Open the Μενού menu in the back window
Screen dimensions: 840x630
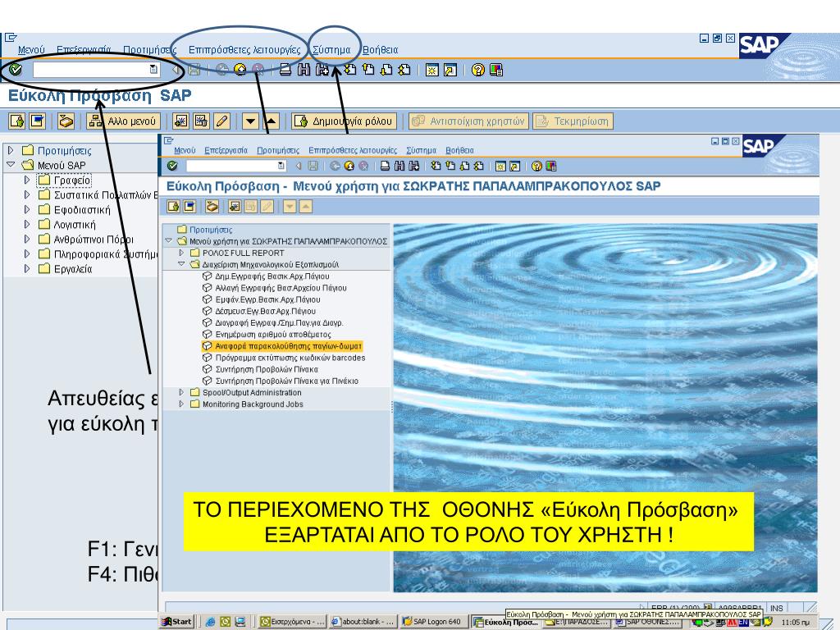click(x=31, y=50)
